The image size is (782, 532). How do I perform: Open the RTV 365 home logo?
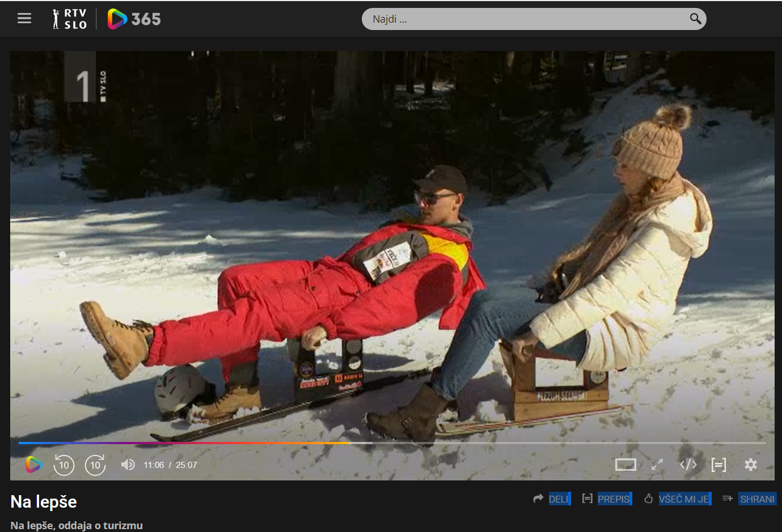(x=134, y=19)
